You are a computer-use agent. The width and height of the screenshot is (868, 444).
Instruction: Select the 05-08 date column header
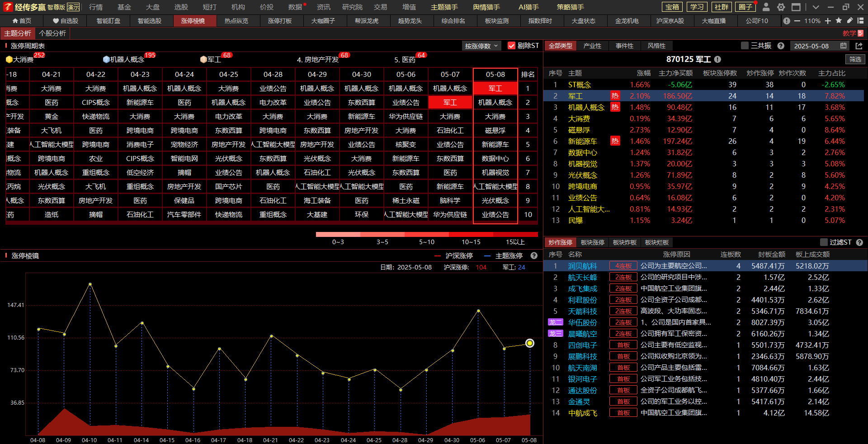(495, 74)
